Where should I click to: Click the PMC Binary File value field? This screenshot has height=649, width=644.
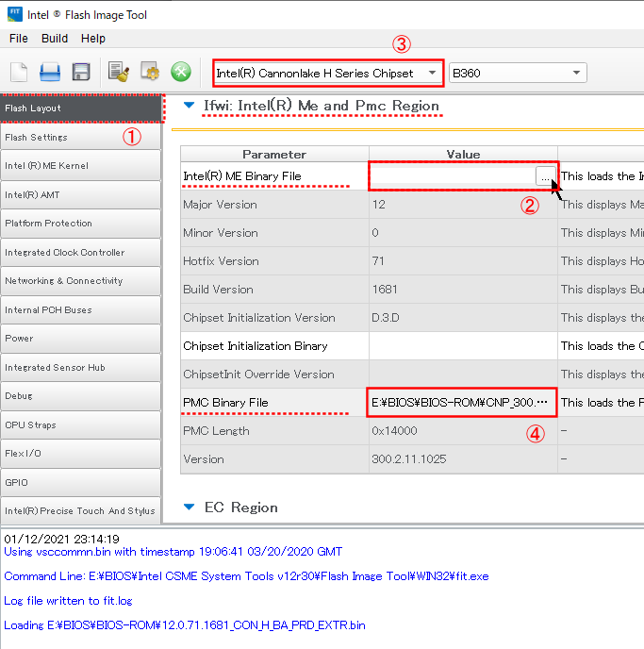[460, 403]
